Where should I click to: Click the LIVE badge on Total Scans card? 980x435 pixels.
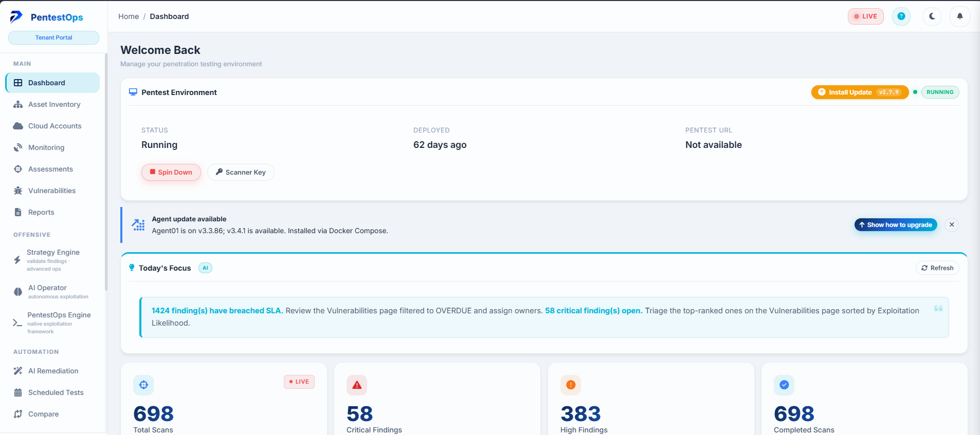coord(299,382)
